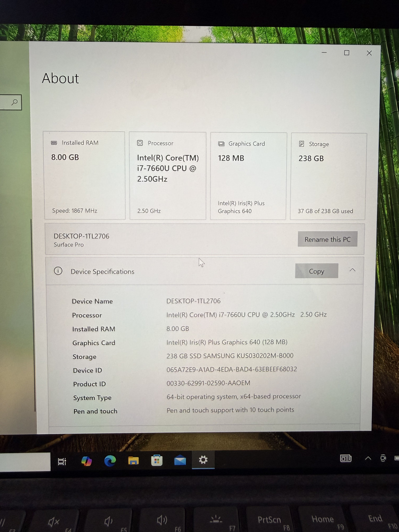The width and height of the screenshot is (399, 532).
Task: Open the news widget tray icon
Action: point(346,459)
